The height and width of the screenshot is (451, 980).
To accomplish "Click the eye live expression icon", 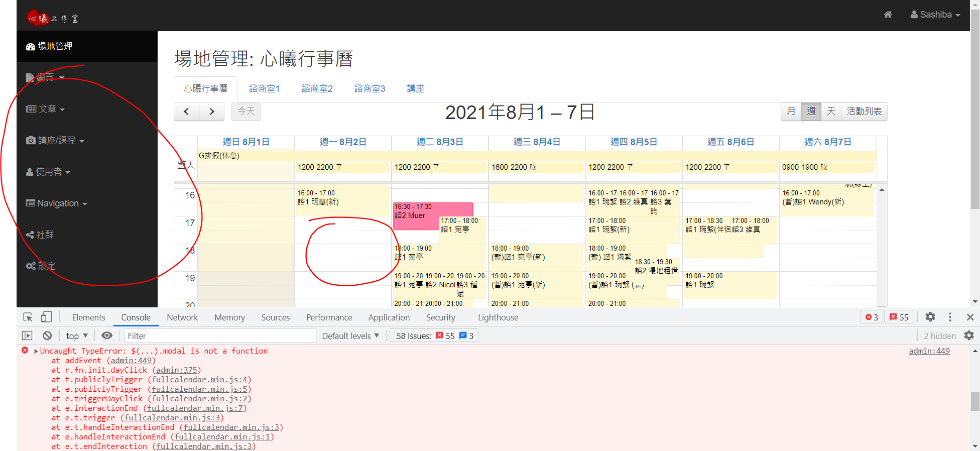I will [x=106, y=335].
